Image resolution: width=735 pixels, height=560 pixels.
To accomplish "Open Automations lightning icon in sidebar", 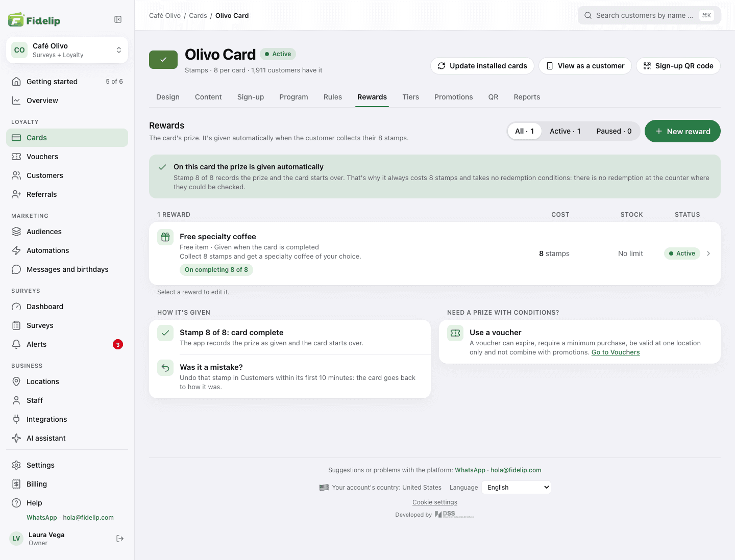I will pyautogui.click(x=16, y=250).
